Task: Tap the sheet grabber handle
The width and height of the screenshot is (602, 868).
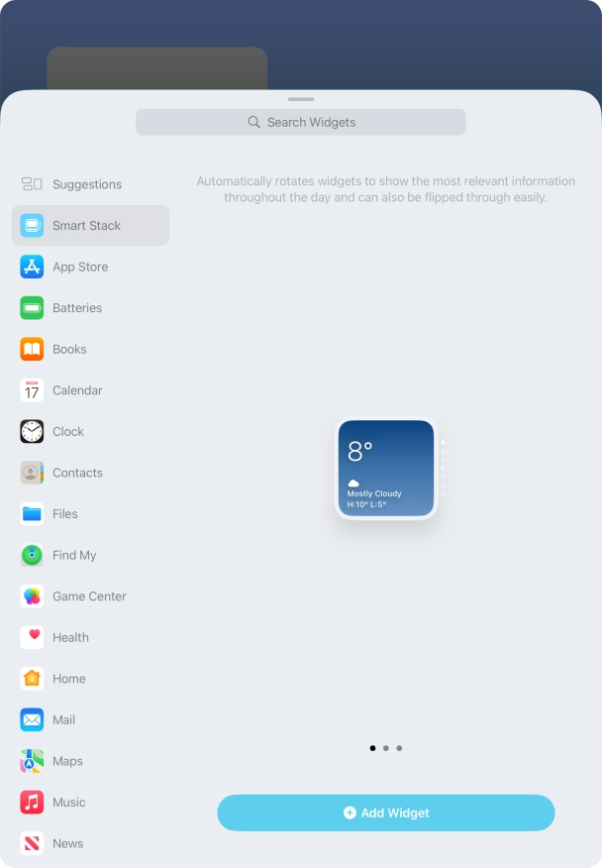Action: [x=301, y=99]
